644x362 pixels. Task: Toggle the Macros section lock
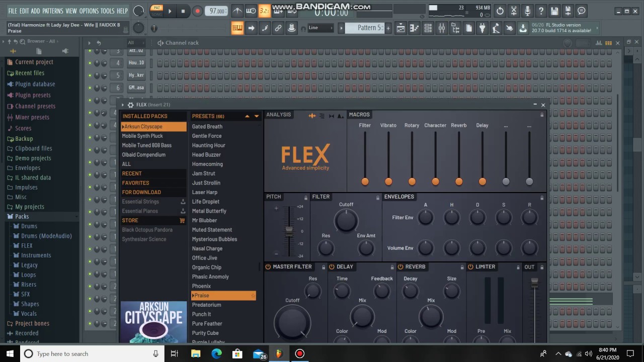pos(542,115)
